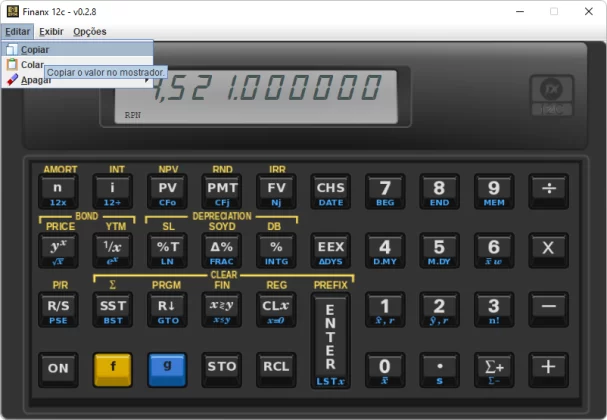Click the % percent key
607x420 pixels.
coord(276,250)
